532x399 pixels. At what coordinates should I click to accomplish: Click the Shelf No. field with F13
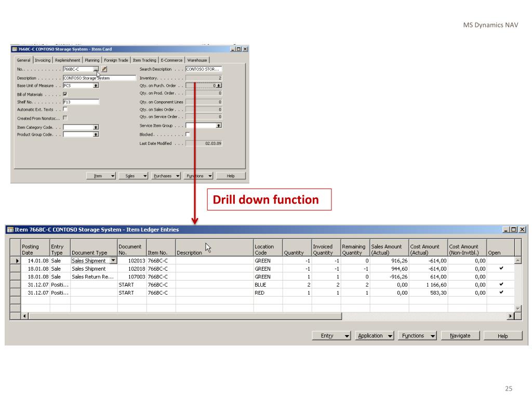[x=81, y=102]
